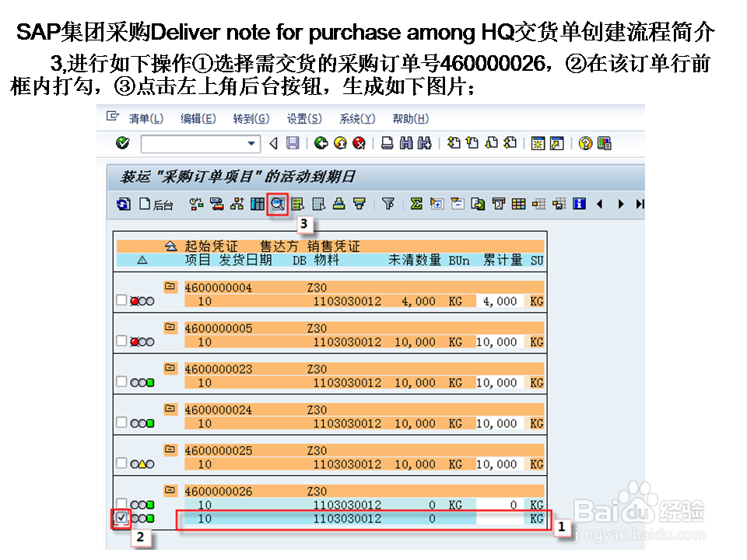Screen dimensions: 747x560
Task: Click the traffic light status of order 4600000025
Action: click(x=142, y=464)
